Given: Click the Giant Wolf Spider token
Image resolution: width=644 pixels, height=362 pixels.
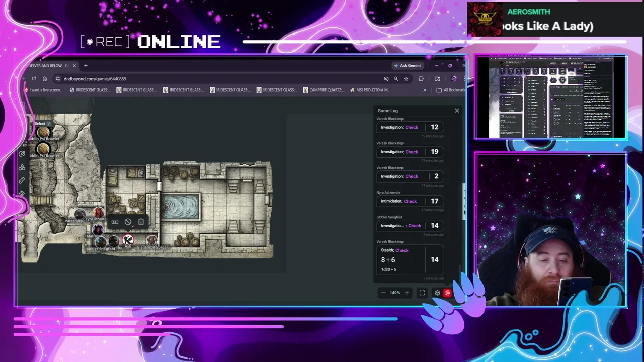Looking at the screenshot, I should tap(151, 240).
